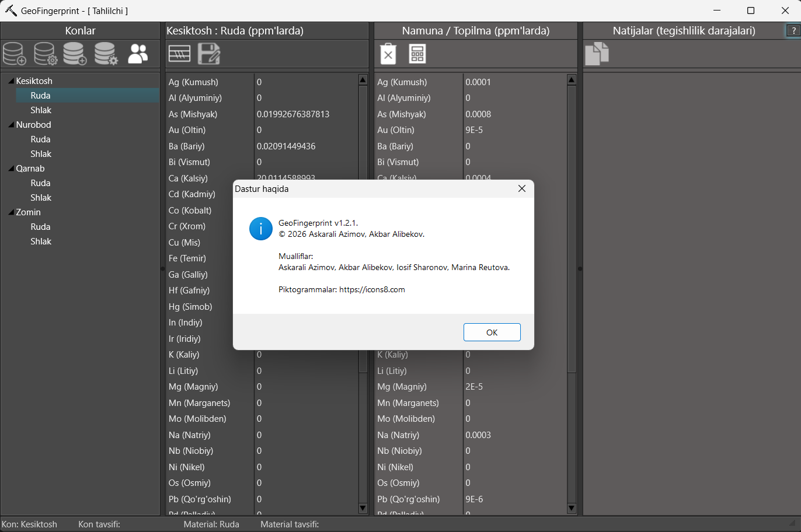Open the users icon in the Konlar toolbar

pos(138,54)
